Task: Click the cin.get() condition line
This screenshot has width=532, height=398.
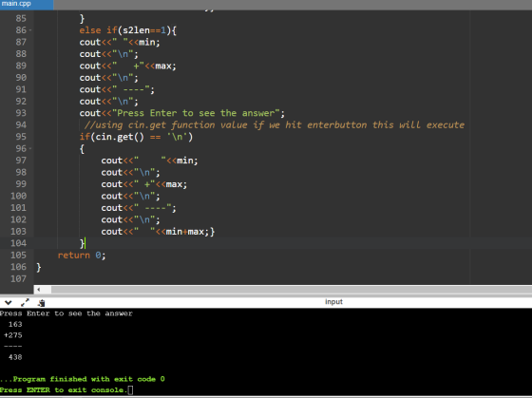Action: point(136,137)
